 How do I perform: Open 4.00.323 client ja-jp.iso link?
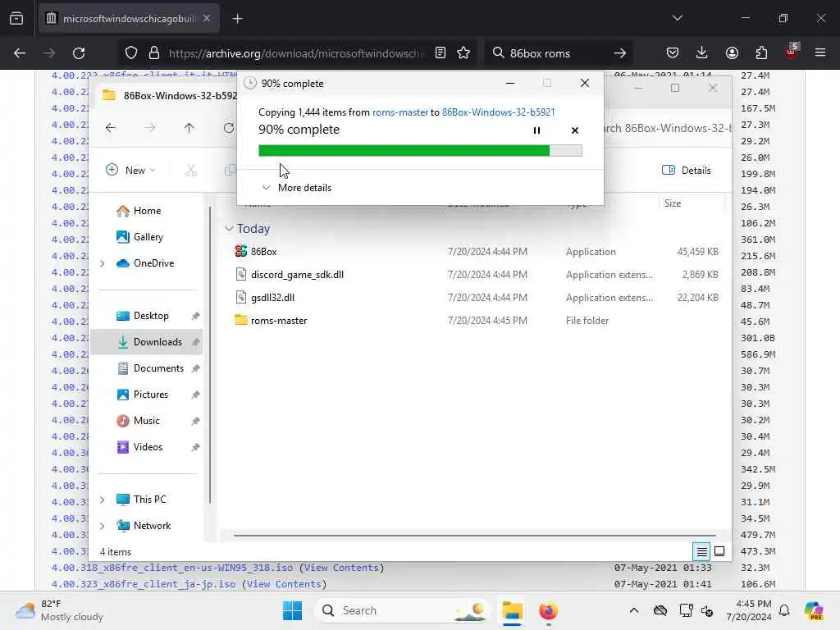coord(143,584)
